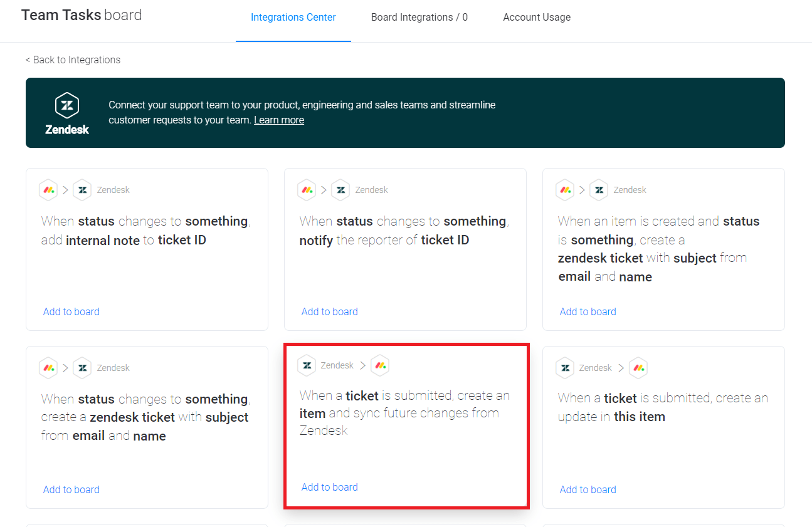Add the 'add internal note to ticket ID' recipe to board
The image size is (812, 527).
[x=71, y=311]
